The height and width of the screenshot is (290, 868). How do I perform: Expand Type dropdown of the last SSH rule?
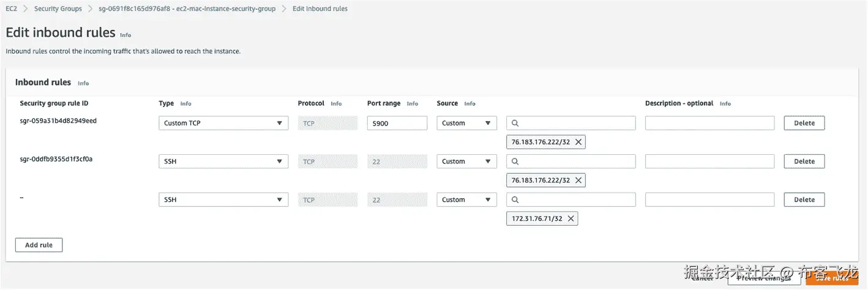(x=223, y=200)
